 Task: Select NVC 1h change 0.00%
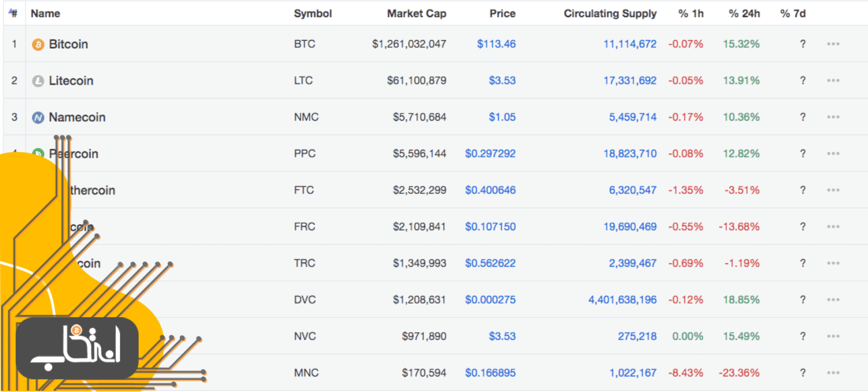[x=688, y=336]
